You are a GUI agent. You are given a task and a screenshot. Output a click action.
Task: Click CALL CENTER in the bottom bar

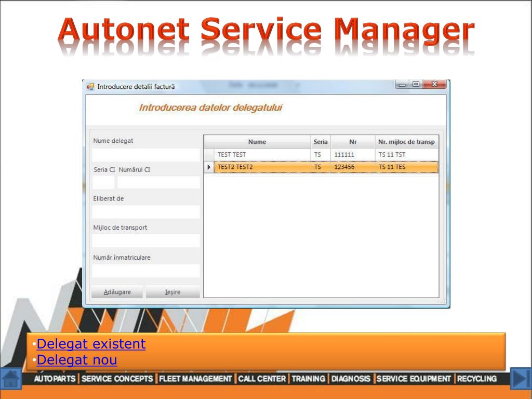[262, 379]
